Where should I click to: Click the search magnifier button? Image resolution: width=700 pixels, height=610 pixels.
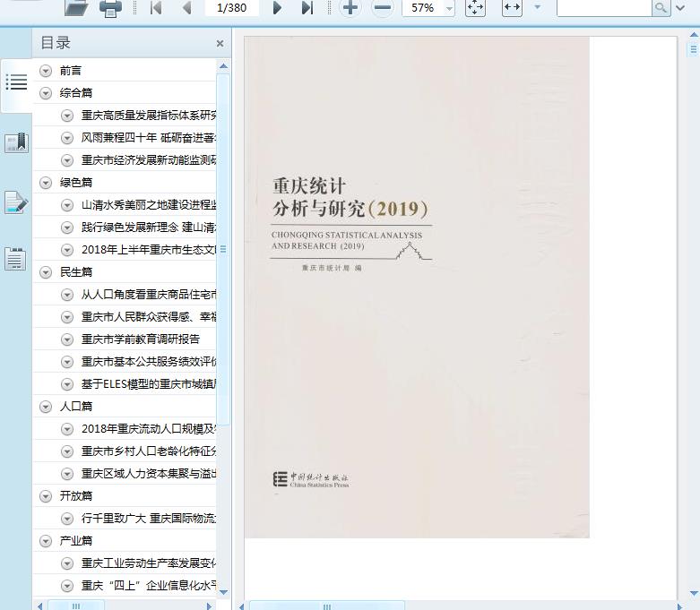[x=661, y=8]
